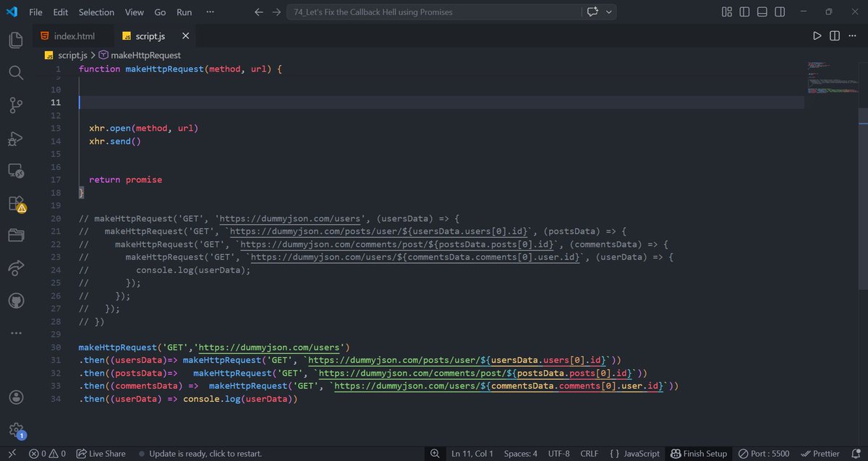The image size is (868, 461).
Task: Expand hidden menus via title bar ellipsis
Action: (x=210, y=12)
